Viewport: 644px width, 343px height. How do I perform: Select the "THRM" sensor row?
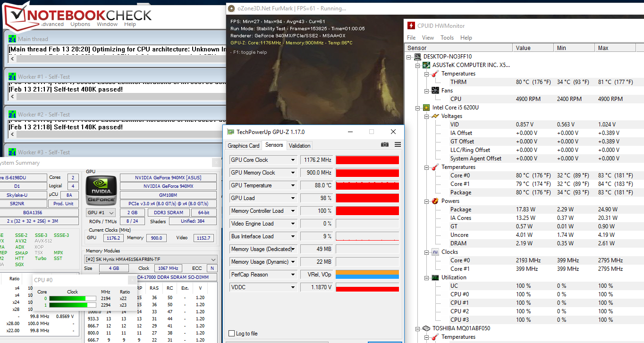click(x=525, y=82)
